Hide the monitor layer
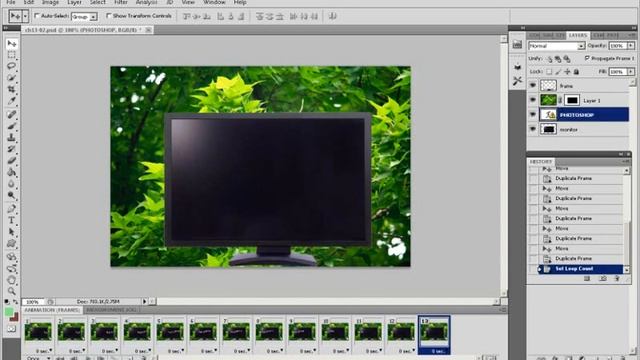640x360 pixels. click(x=533, y=129)
